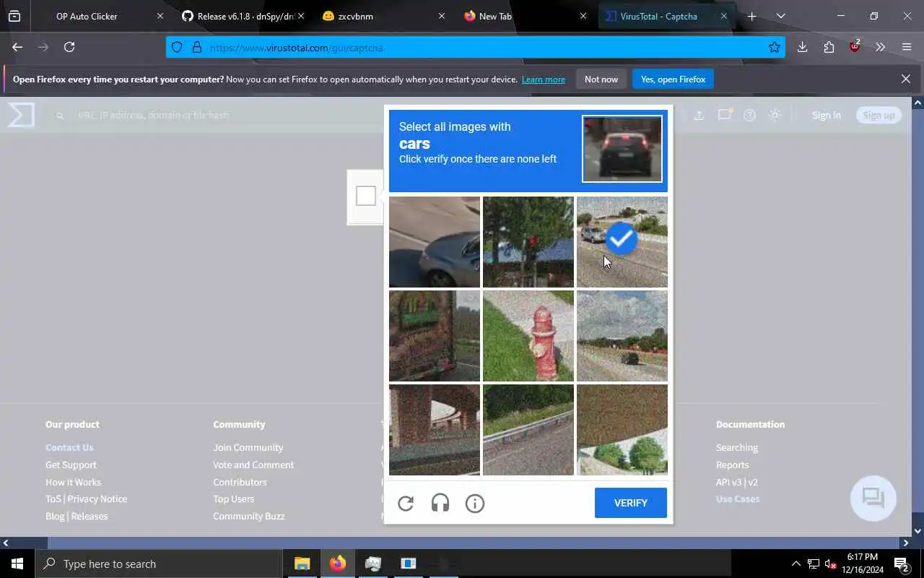Open the VirusTotal notifications icon
The height and width of the screenshot is (578, 924).
click(725, 115)
